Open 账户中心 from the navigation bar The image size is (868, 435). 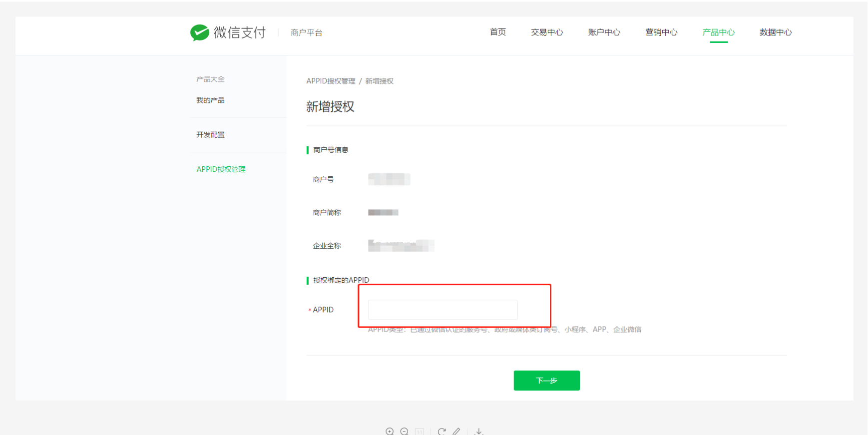pyautogui.click(x=604, y=32)
